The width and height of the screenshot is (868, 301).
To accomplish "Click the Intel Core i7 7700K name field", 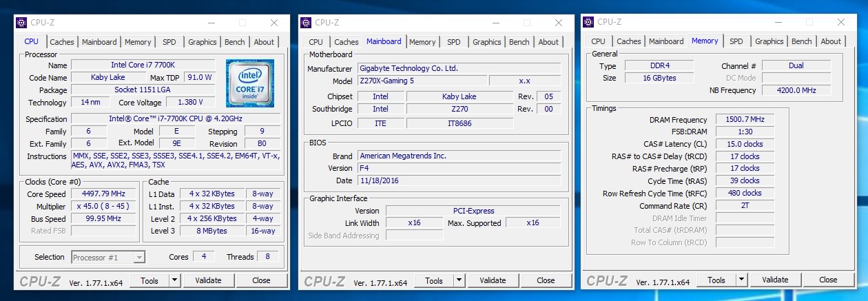I will tap(143, 65).
